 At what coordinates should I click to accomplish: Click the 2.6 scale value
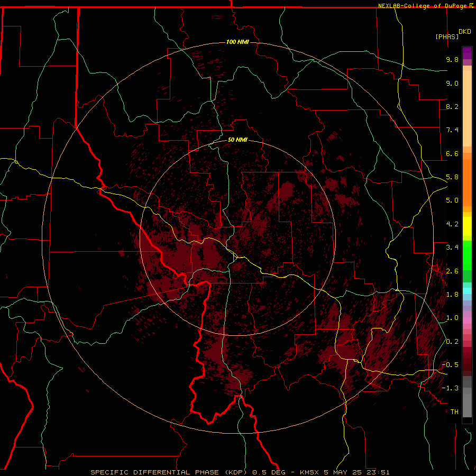pyautogui.click(x=452, y=271)
